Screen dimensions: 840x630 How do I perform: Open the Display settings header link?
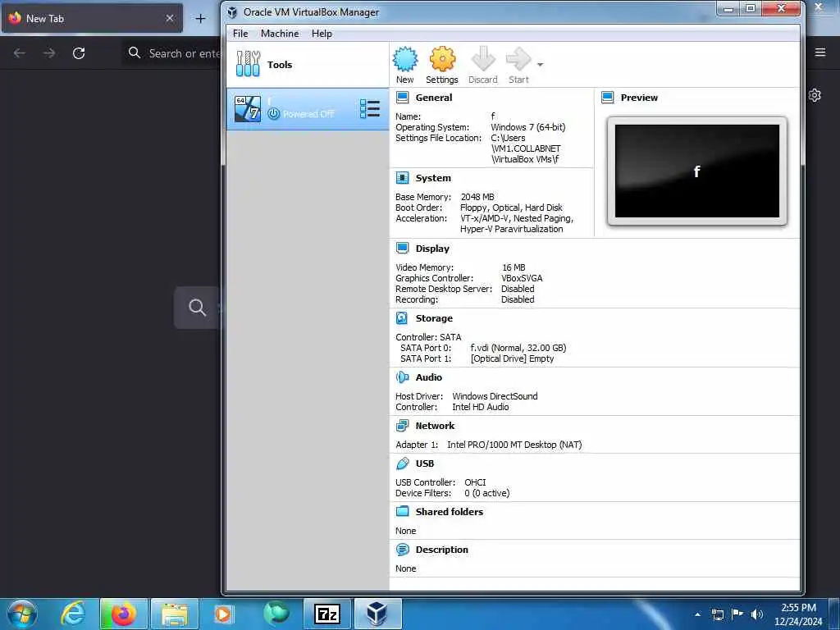[432, 249]
